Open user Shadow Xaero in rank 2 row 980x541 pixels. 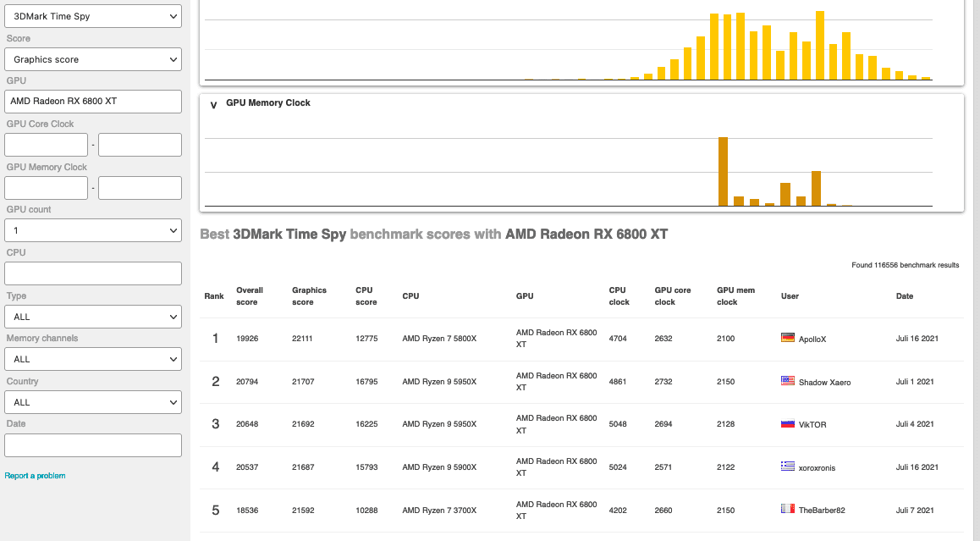[x=824, y=382]
